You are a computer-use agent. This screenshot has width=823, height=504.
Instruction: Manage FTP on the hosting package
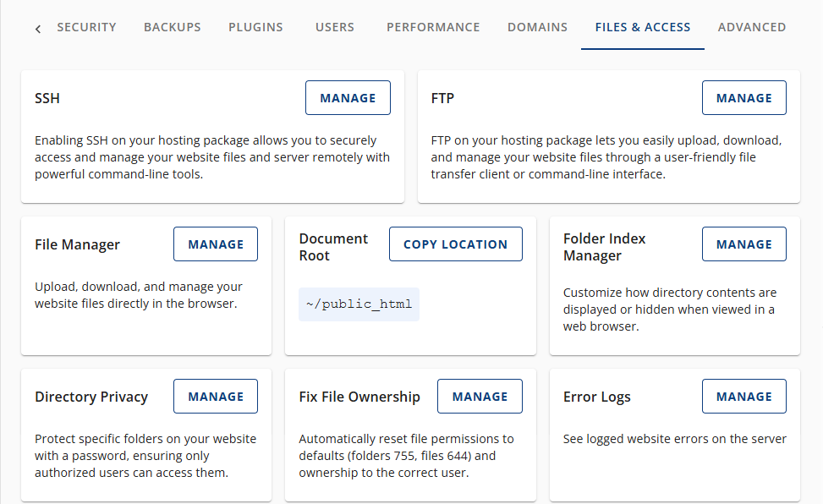(x=743, y=97)
